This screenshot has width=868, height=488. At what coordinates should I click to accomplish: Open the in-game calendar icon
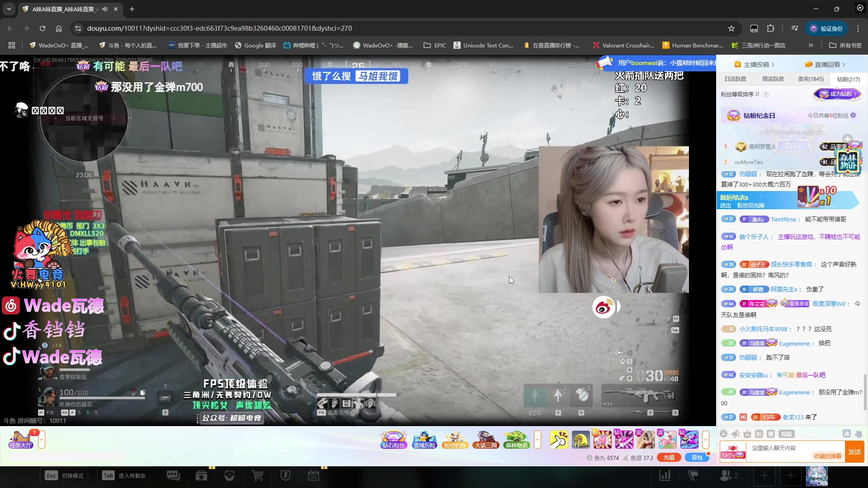tap(313, 475)
